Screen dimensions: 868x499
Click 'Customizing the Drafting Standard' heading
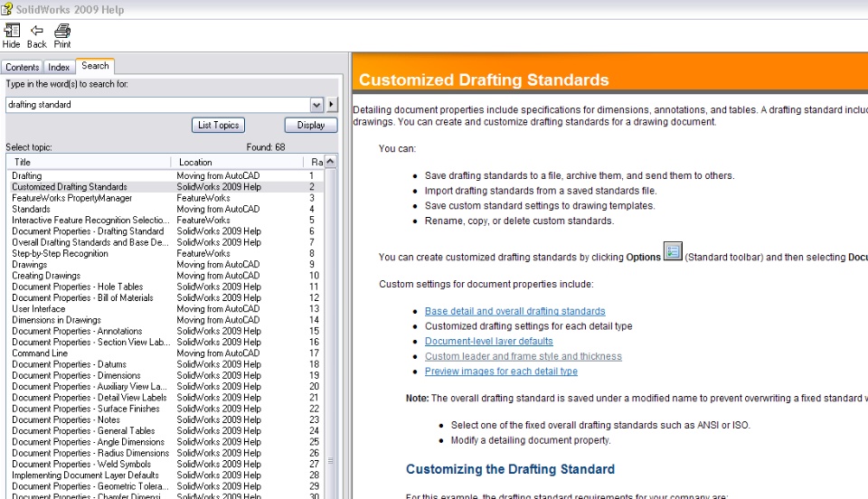(510, 469)
